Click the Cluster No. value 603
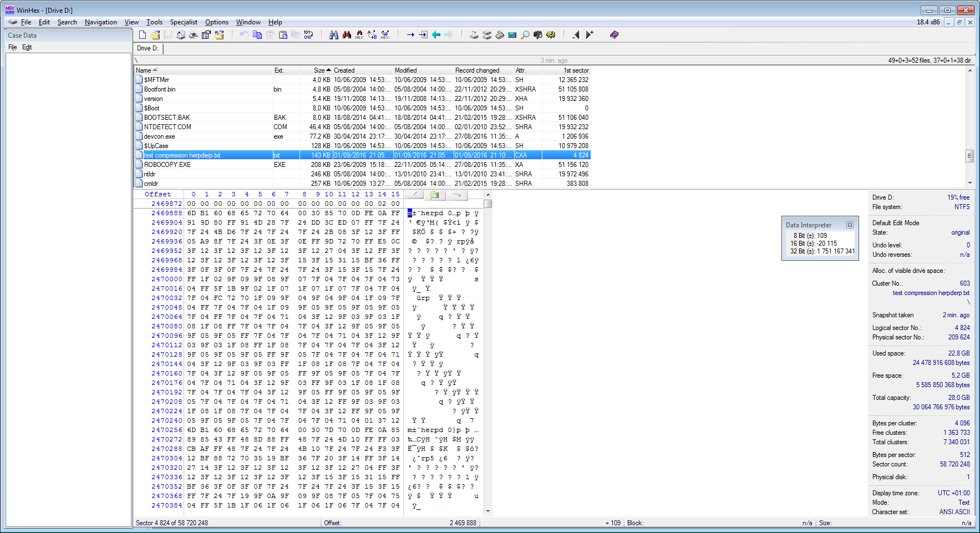 (x=965, y=283)
